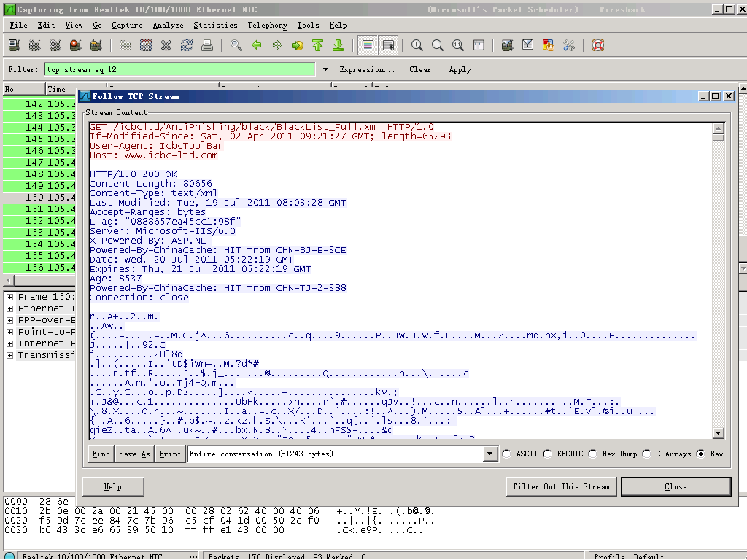Start a new live capture icon
This screenshot has height=560, width=747.
coord(55,45)
